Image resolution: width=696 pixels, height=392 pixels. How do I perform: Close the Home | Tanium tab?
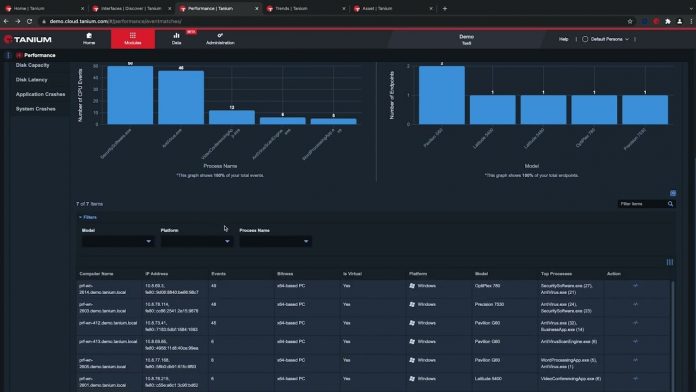(x=83, y=8)
